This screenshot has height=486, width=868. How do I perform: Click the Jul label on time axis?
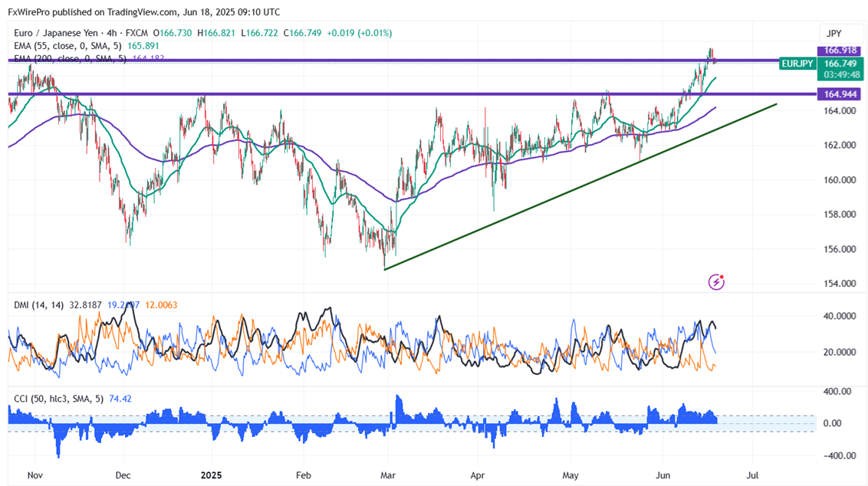pyautogui.click(x=752, y=475)
